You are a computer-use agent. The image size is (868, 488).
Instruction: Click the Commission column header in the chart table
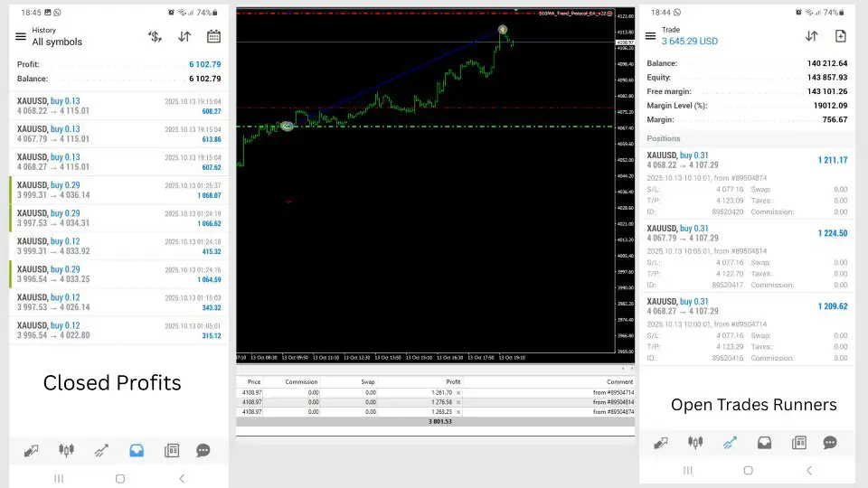(301, 381)
